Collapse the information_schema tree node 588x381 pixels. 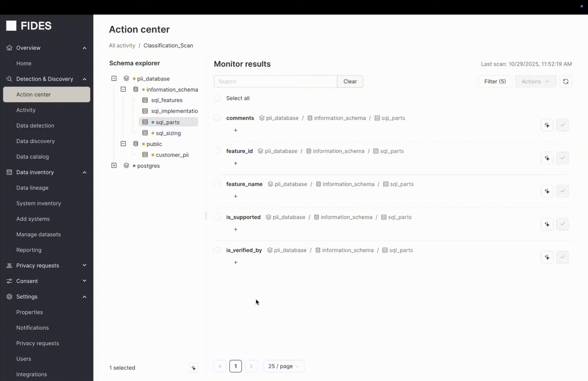point(123,89)
